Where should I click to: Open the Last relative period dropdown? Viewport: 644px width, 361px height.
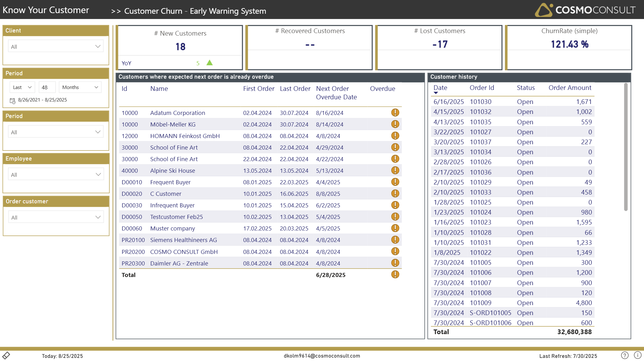[x=22, y=87]
